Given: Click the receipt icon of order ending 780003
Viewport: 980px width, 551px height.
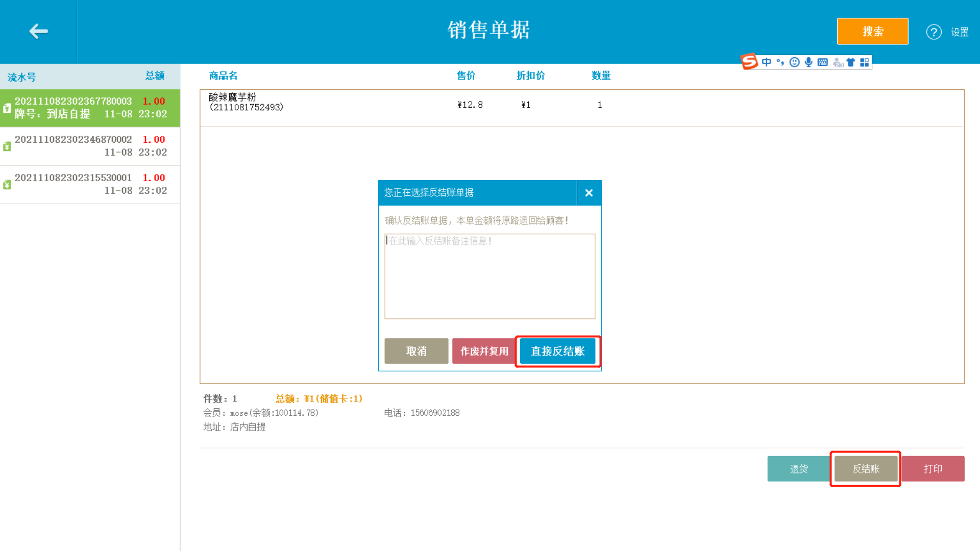Looking at the screenshot, I should tap(7, 108).
